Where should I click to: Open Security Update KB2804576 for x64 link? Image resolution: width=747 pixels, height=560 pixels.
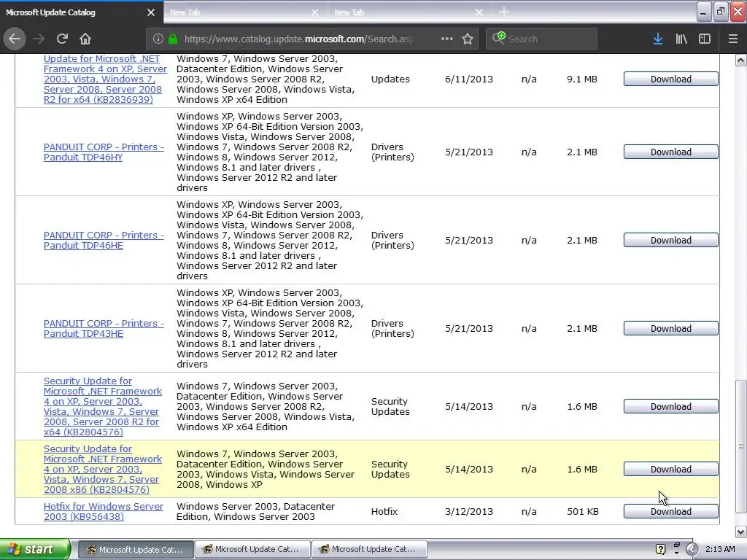point(102,406)
